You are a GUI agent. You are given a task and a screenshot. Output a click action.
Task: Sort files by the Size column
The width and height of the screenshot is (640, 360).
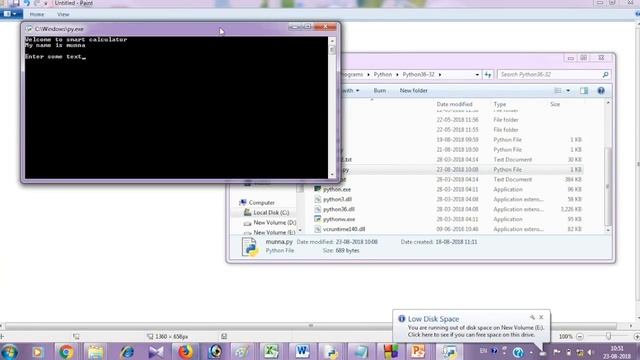[x=555, y=104]
